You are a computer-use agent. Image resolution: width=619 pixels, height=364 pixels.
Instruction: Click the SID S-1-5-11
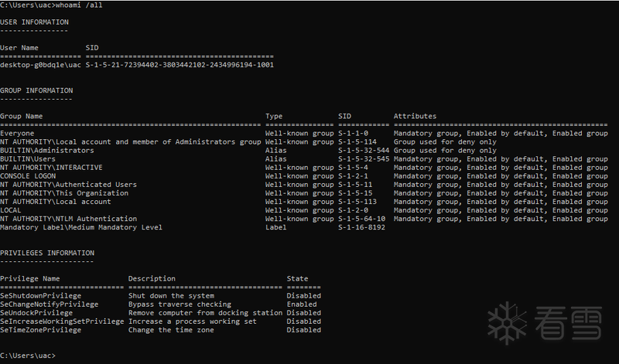[355, 185]
